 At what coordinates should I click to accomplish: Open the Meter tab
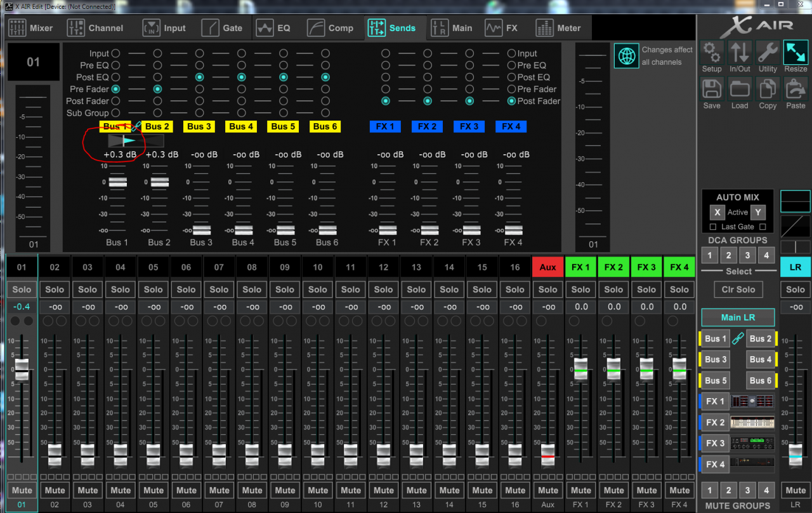[x=558, y=28]
